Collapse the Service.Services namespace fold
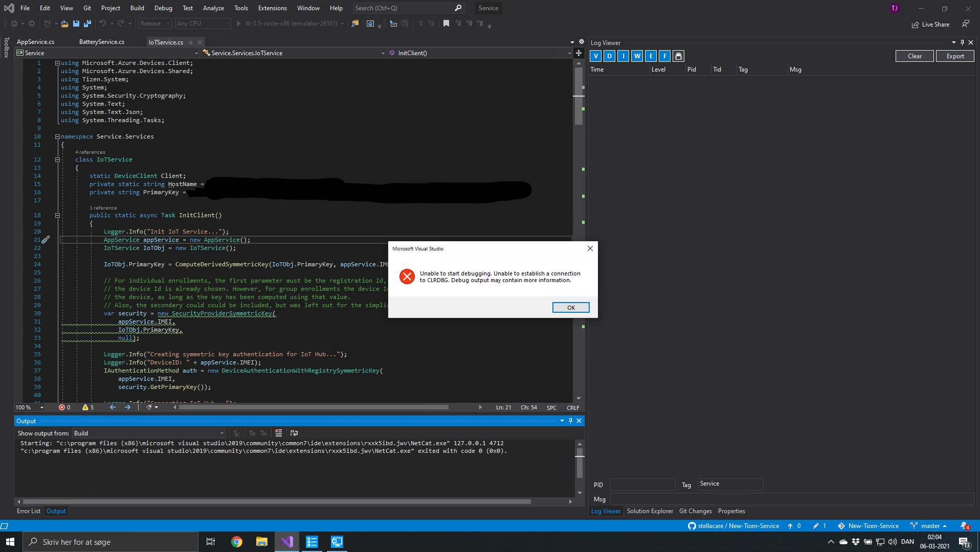The image size is (980, 552). pos(57,136)
